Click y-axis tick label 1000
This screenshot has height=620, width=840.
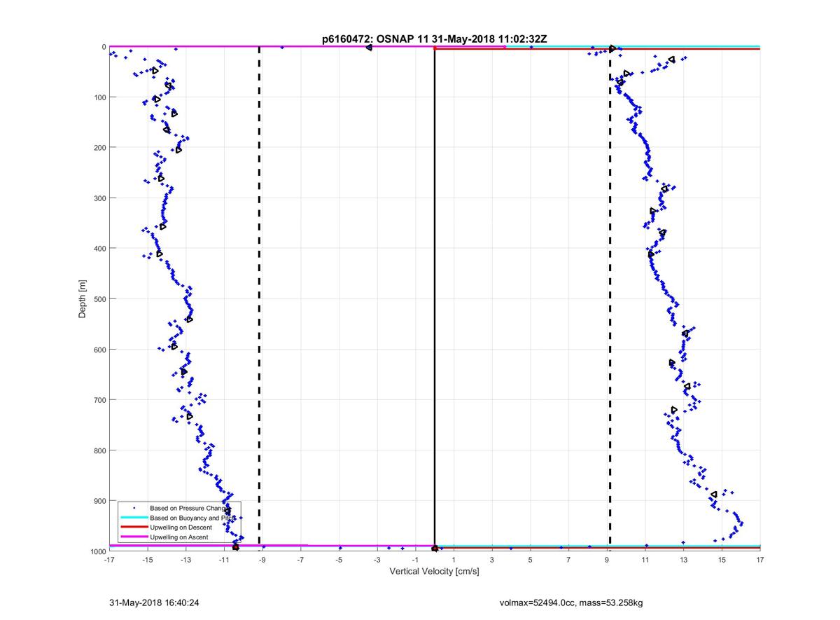coord(97,551)
